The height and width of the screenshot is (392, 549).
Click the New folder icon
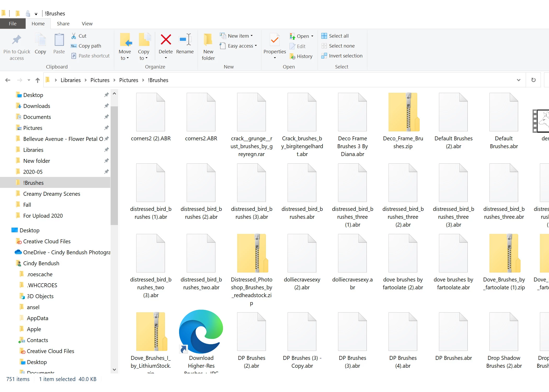tap(208, 40)
